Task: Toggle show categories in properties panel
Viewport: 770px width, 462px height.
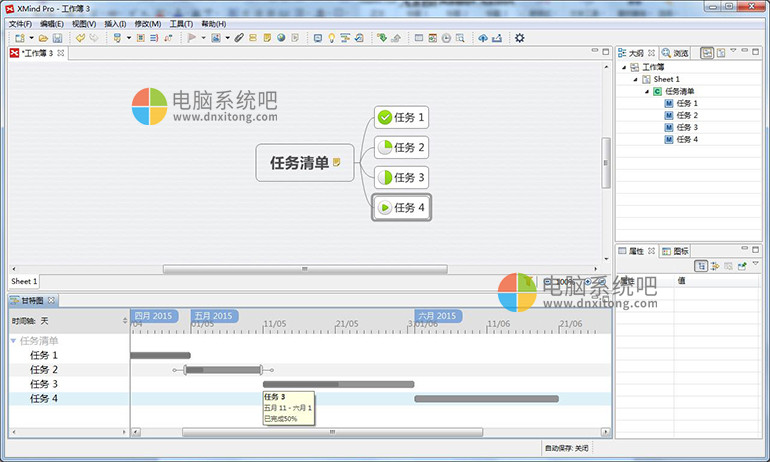Action: tap(702, 265)
